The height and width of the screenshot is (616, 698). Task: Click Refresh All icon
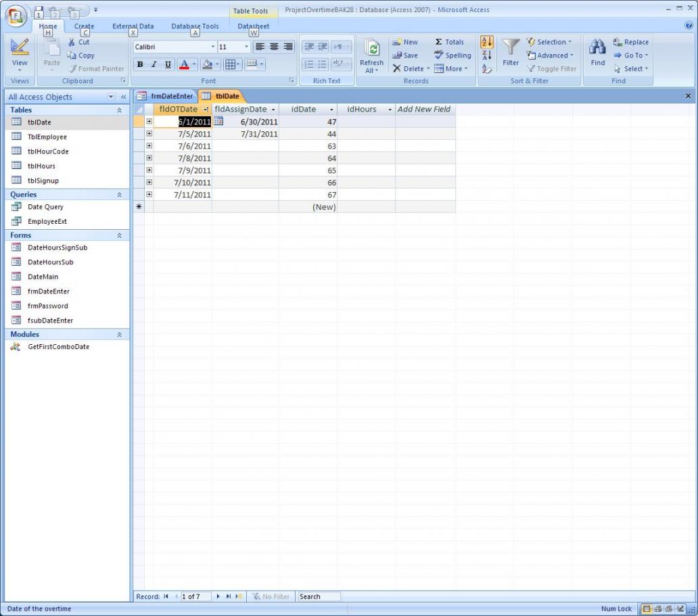pyautogui.click(x=372, y=49)
